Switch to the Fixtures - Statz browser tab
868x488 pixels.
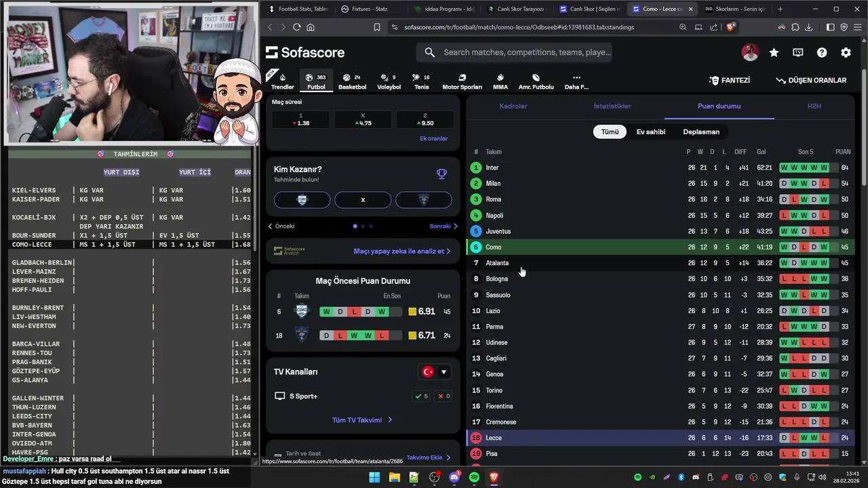coord(370,9)
